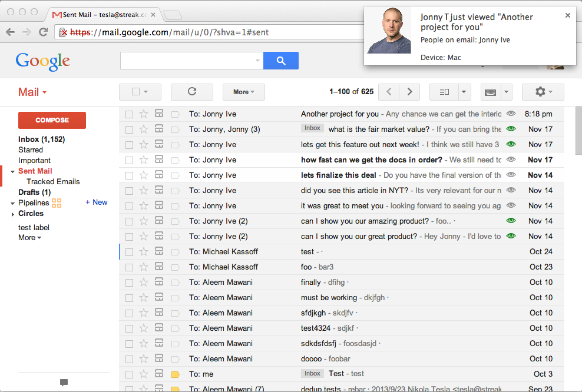Click the Pipelines grid icon in sidebar
The height and width of the screenshot is (392, 582).
tap(57, 203)
